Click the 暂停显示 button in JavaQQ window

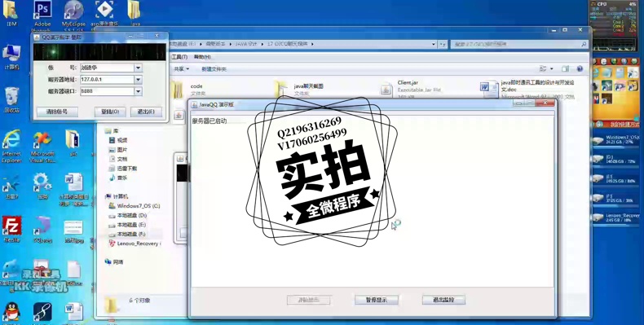(x=377, y=300)
